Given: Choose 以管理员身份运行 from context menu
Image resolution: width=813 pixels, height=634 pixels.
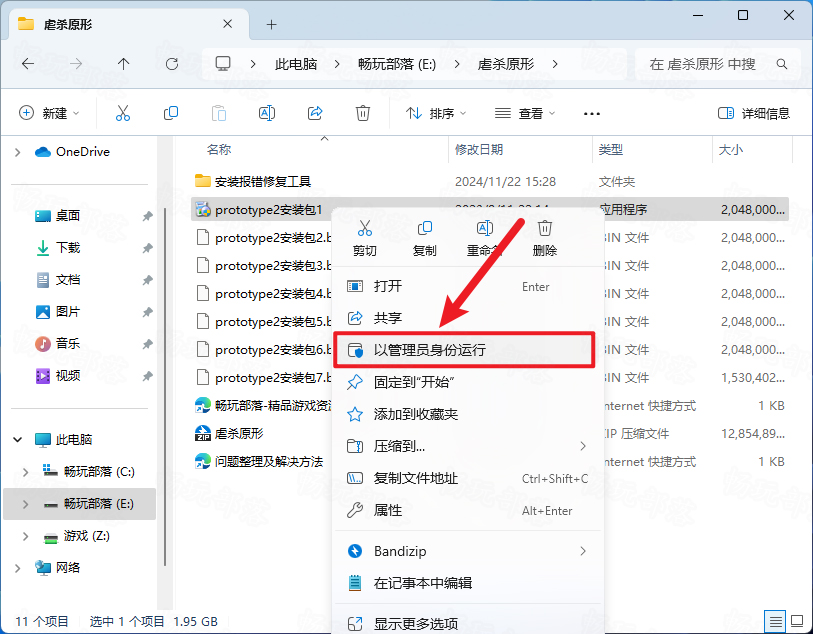Looking at the screenshot, I should [x=464, y=350].
